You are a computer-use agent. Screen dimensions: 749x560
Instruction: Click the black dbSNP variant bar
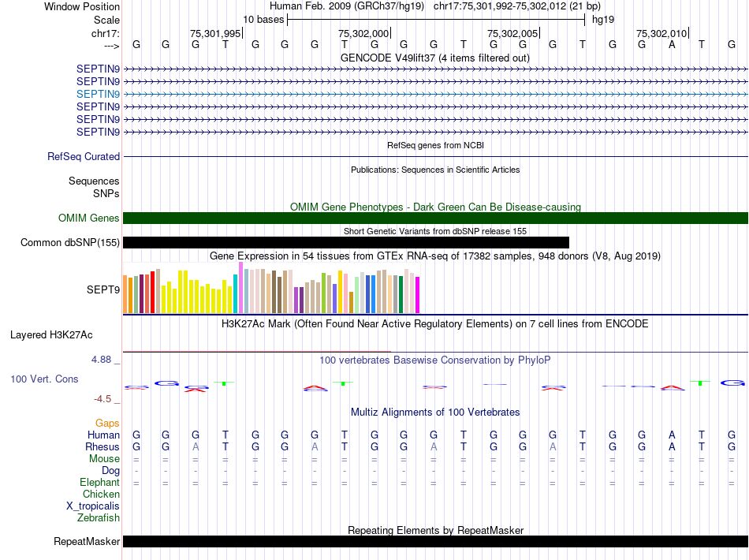click(345, 243)
